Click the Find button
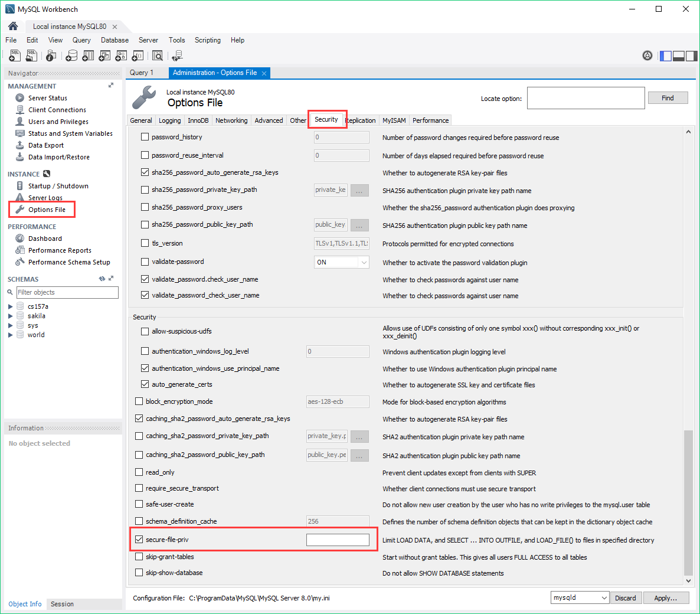The width and height of the screenshot is (700, 614). coord(668,98)
